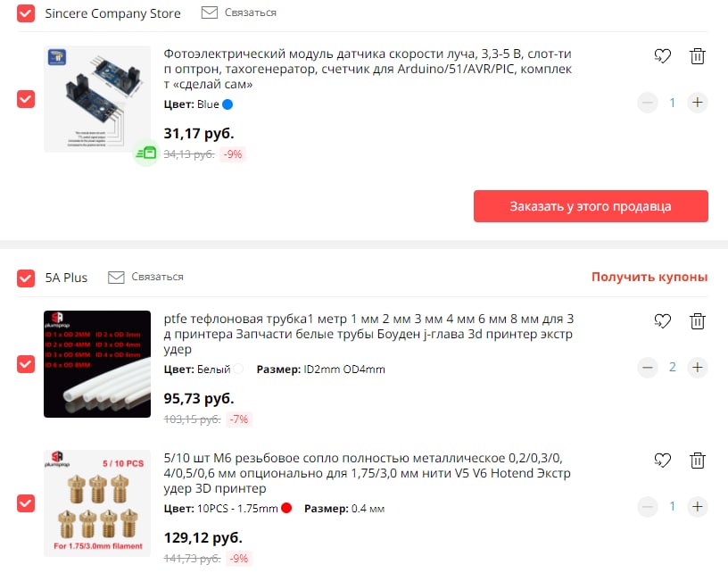
Task: Add M6 brass nozzle to wishlist
Action: [x=662, y=461]
